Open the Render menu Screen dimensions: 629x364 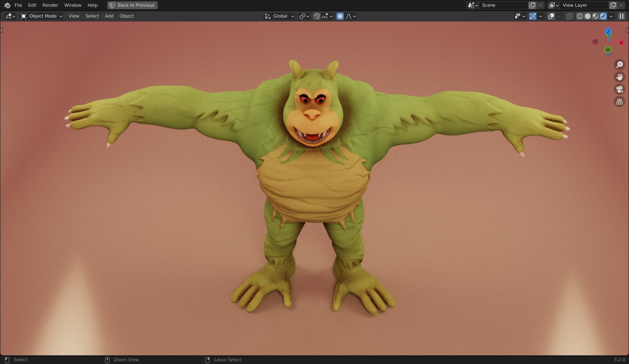50,5
